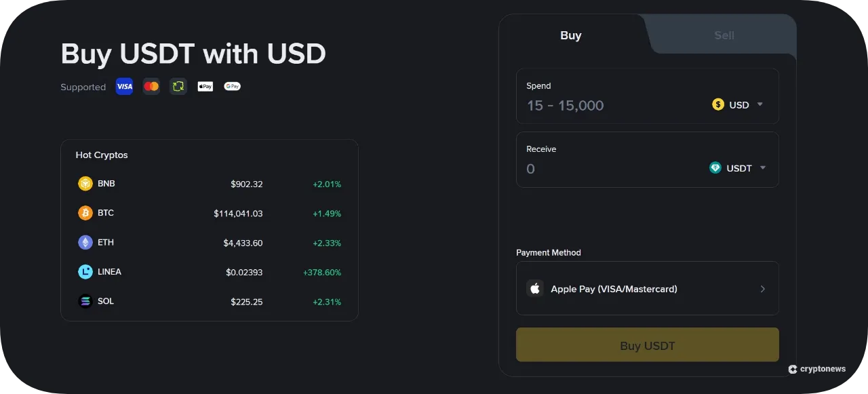Click the Buy USDT button

647,344
